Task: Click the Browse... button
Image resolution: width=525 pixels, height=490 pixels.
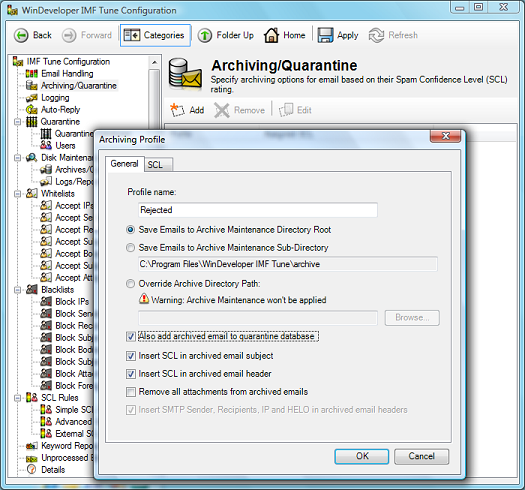Action: [412, 318]
